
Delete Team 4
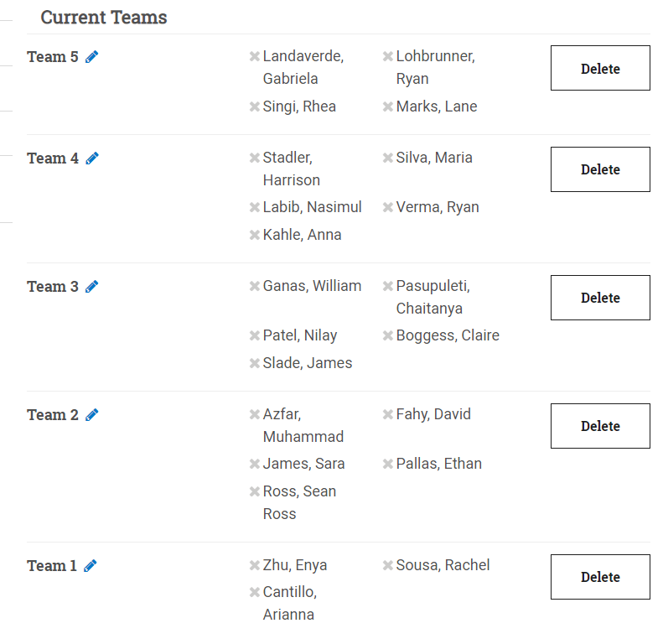(x=600, y=169)
